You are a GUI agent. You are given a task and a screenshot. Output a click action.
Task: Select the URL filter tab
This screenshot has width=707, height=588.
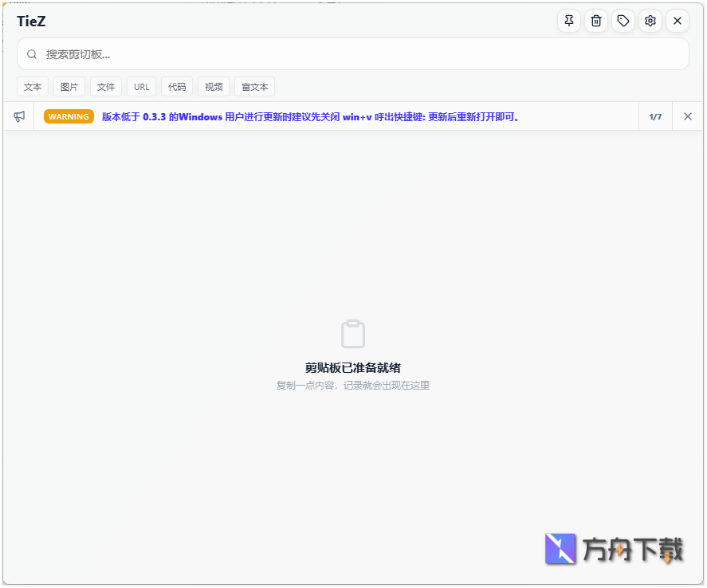140,86
